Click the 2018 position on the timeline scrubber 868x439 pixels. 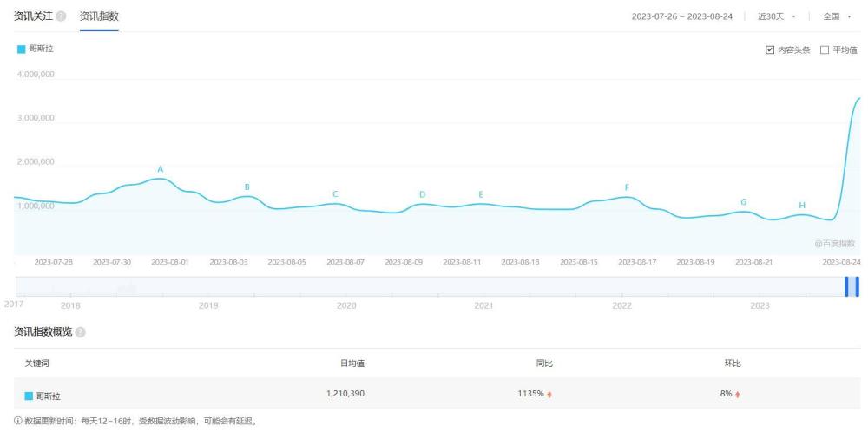tap(70, 305)
